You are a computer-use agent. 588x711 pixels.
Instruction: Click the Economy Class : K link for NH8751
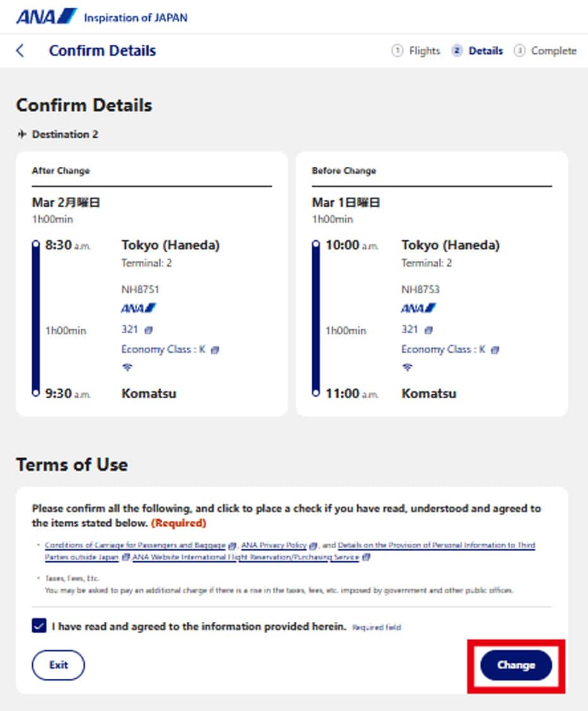tap(163, 349)
